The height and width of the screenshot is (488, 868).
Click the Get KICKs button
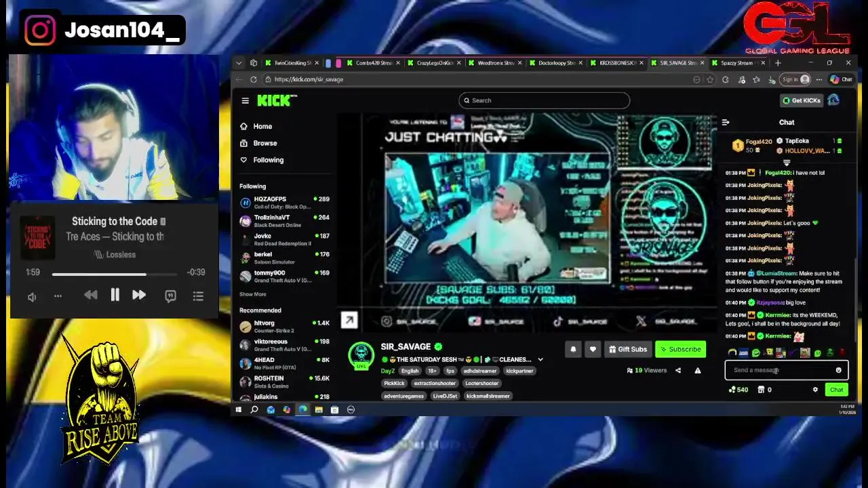801,100
